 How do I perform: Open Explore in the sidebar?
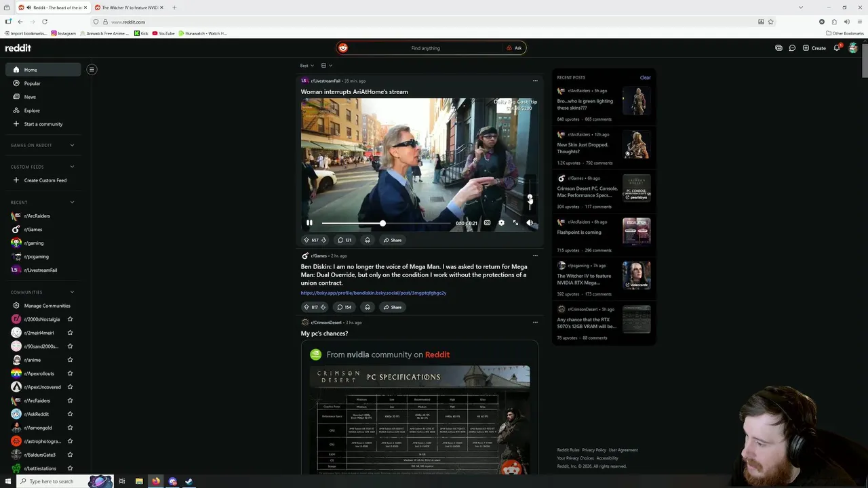43,110
